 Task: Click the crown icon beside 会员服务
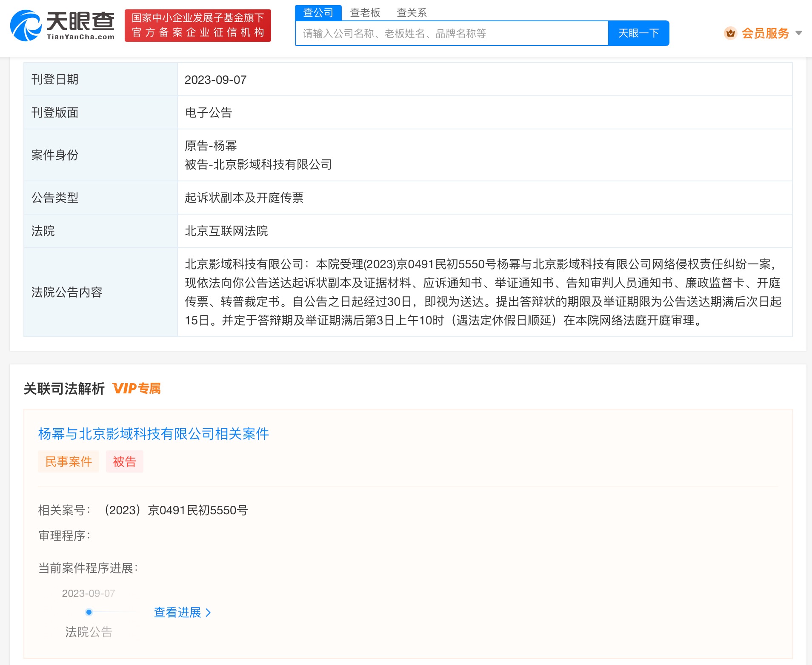pos(730,33)
